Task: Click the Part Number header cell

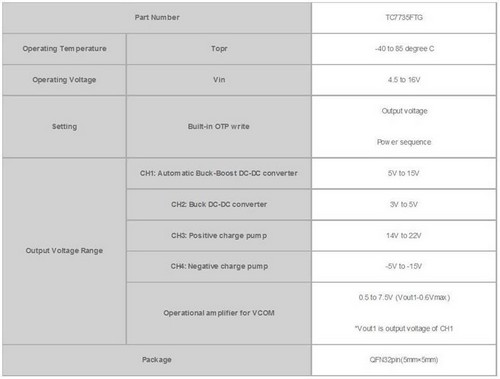Action: pos(157,18)
